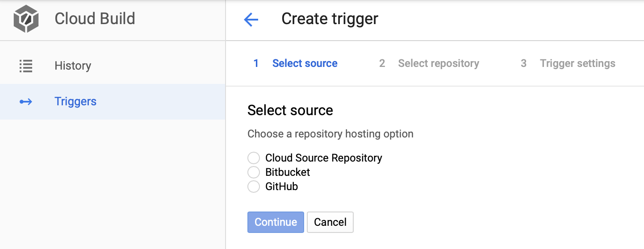Pick the GitHub radio button
This screenshot has height=249, width=644.
tap(254, 187)
